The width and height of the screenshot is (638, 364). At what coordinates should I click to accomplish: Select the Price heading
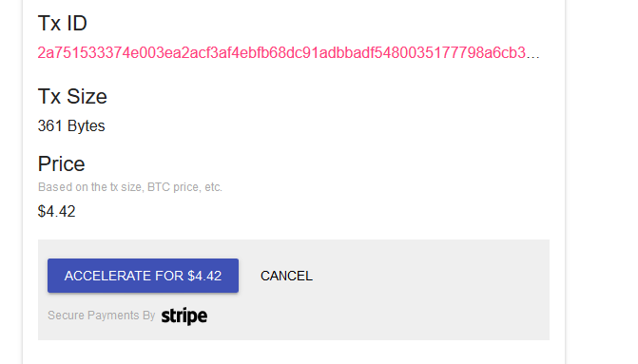pyautogui.click(x=62, y=163)
